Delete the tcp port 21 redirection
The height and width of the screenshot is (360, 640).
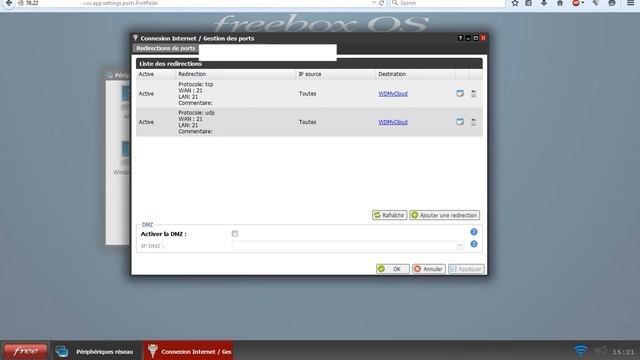click(x=473, y=93)
